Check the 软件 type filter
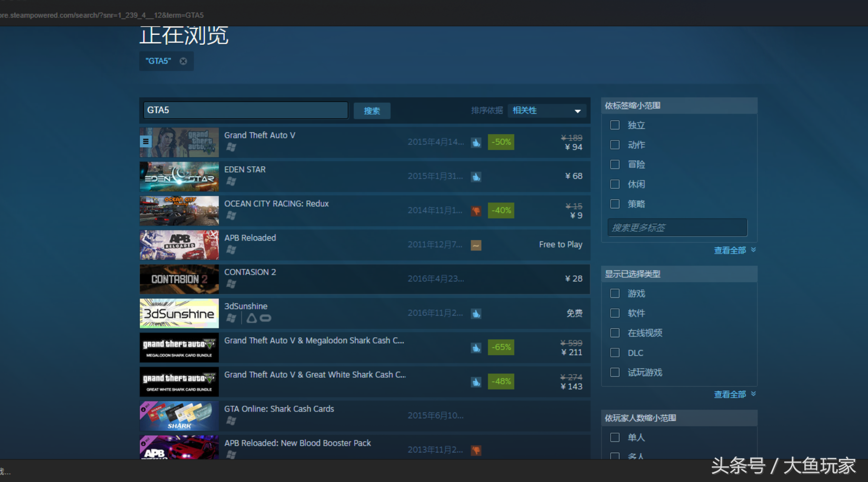The width and height of the screenshot is (868, 482). [x=615, y=313]
